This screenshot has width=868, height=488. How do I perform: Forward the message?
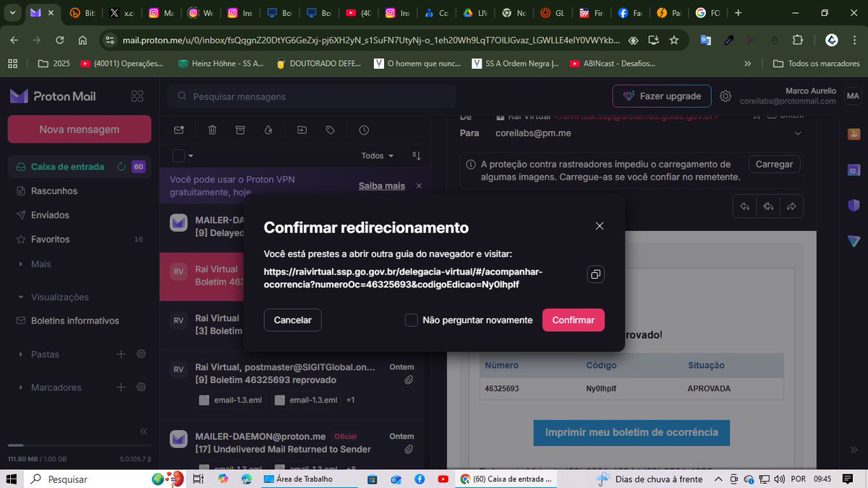(x=791, y=206)
